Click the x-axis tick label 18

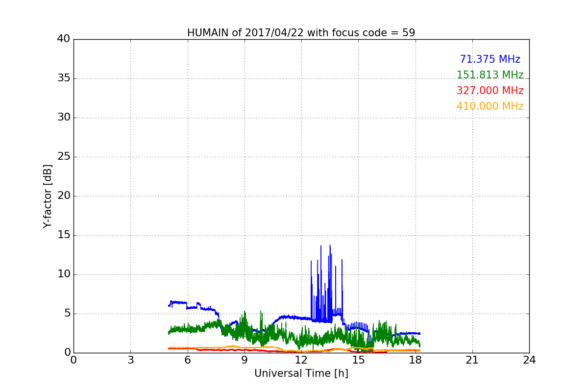click(x=416, y=360)
